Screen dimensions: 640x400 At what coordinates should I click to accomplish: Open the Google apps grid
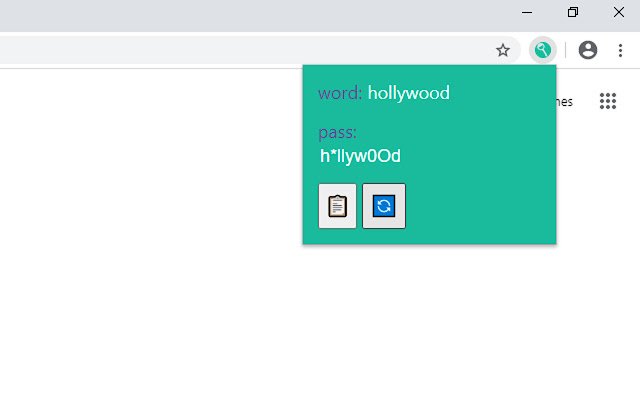[608, 101]
